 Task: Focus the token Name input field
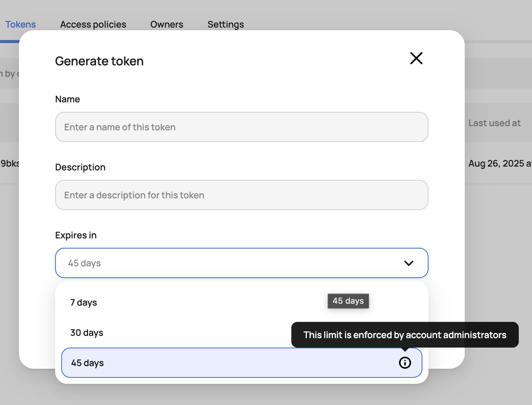(242, 127)
